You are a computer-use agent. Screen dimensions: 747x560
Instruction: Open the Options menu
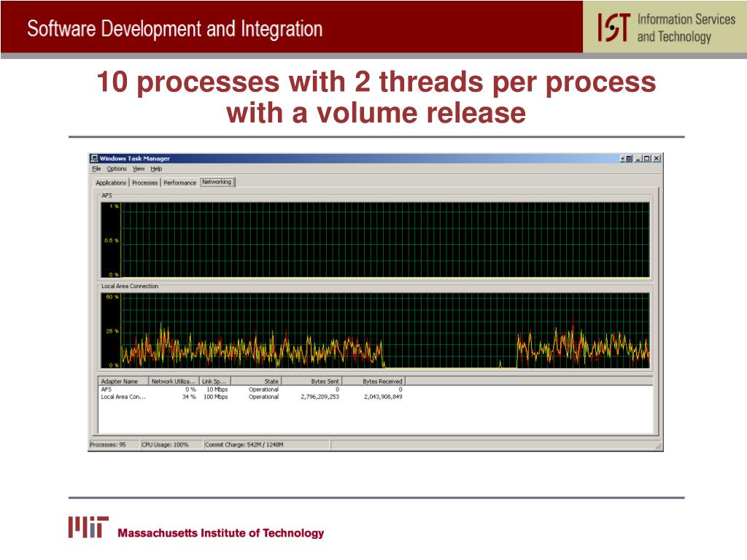tap(117, 169)
